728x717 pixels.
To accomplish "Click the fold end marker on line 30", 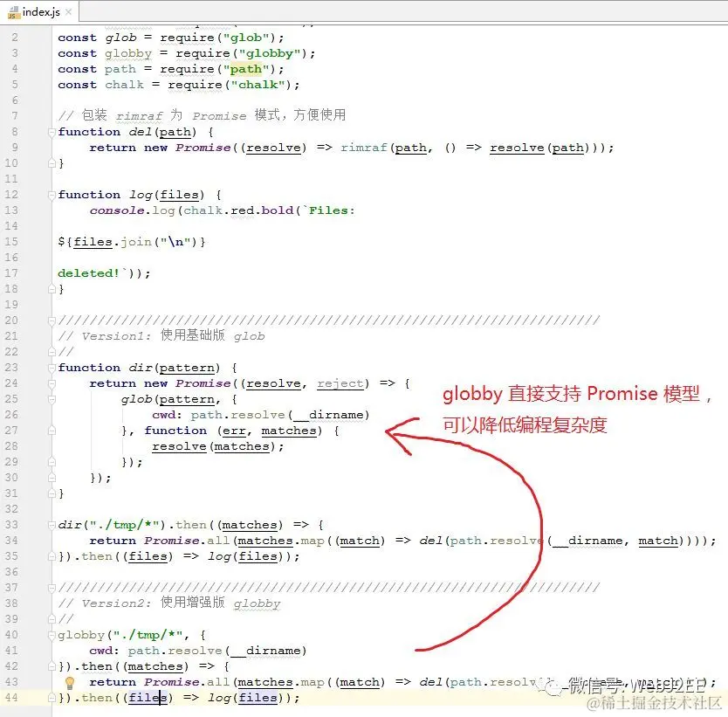I will pyautogui.click(x=52, y=478).
